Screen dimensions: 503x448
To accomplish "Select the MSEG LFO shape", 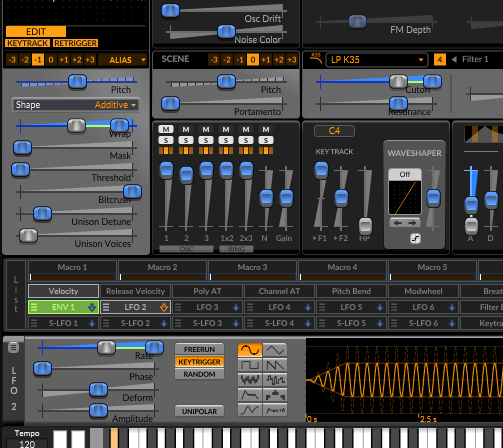I will pos(250,410).
